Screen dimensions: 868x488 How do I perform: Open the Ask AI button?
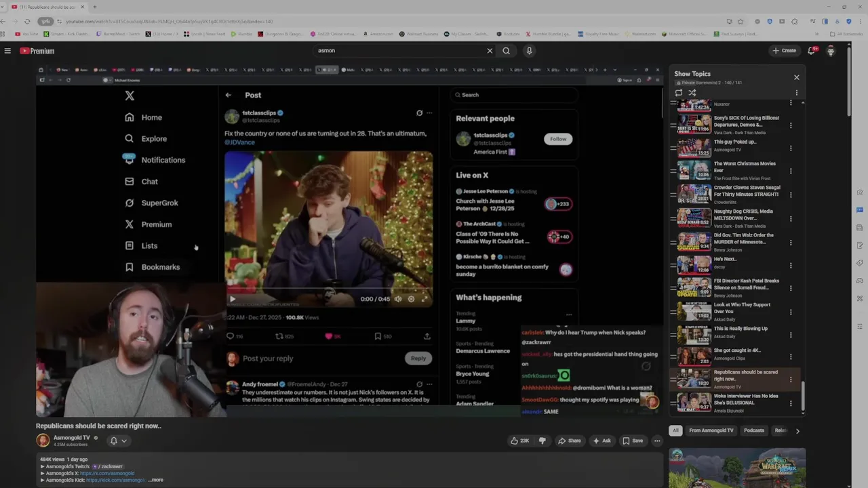point(601,441)
